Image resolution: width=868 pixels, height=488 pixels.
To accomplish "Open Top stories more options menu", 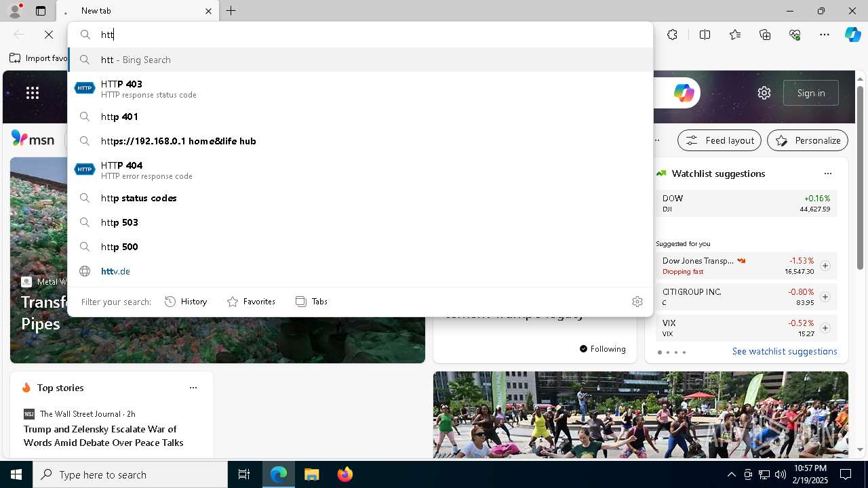I will (193, 388).
